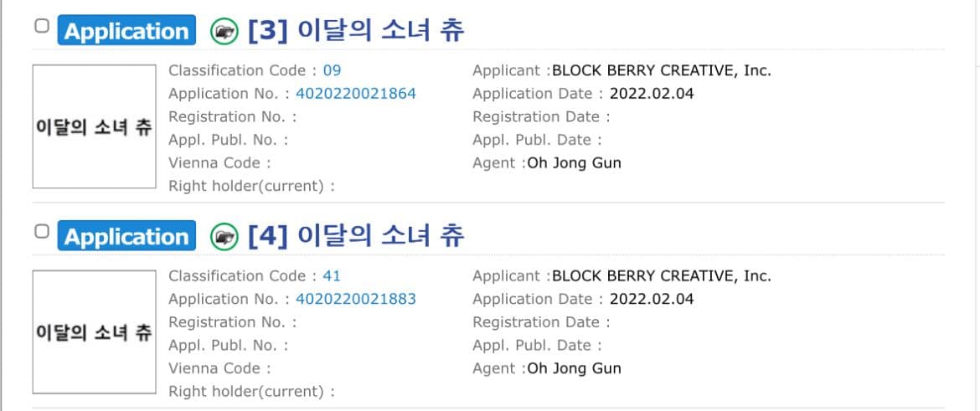Viewport: 980px width, 411px height.
Task: Click classification code 41
Action: [x=332, y=275]
